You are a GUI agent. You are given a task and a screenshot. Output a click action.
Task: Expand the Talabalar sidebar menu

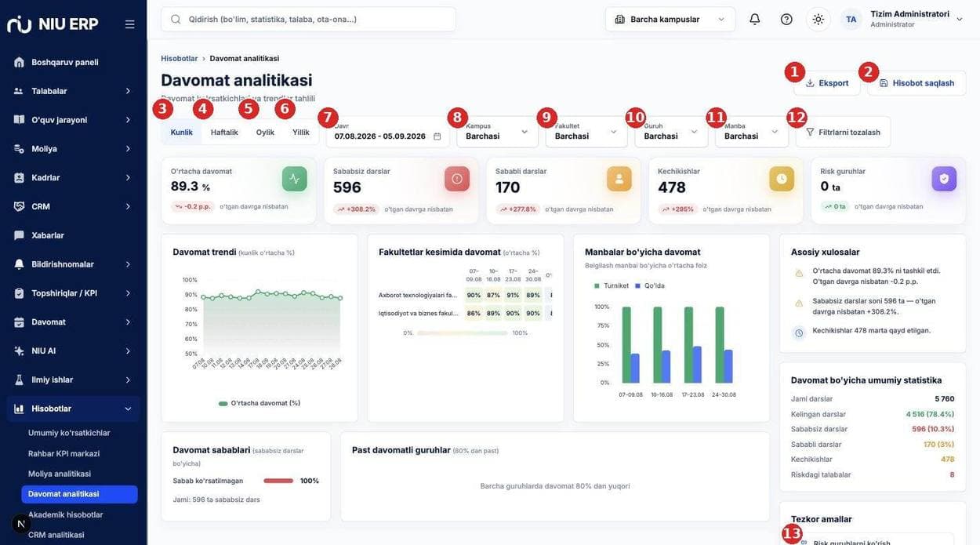pyautogui.click(x=73, y=91)
